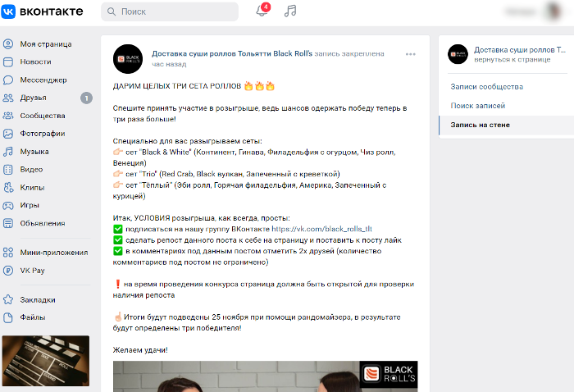
Task: Open Black Roll's community name link in post
Action: [x=232, y=54]
